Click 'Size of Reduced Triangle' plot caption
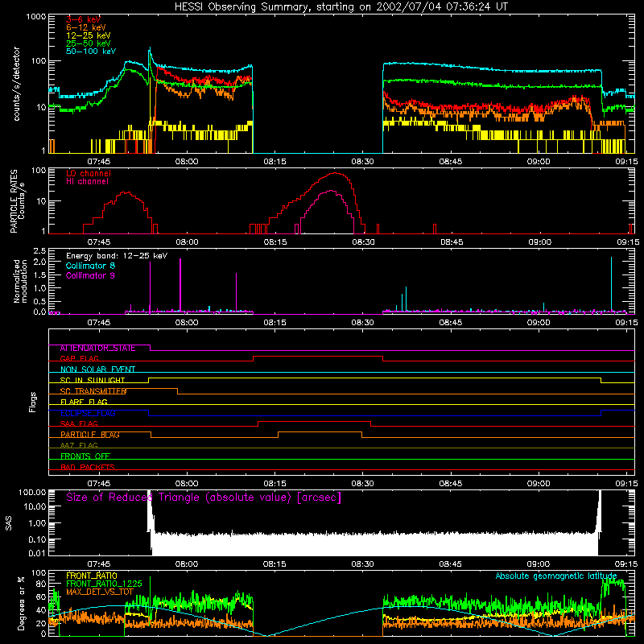 tap(204, 497)
